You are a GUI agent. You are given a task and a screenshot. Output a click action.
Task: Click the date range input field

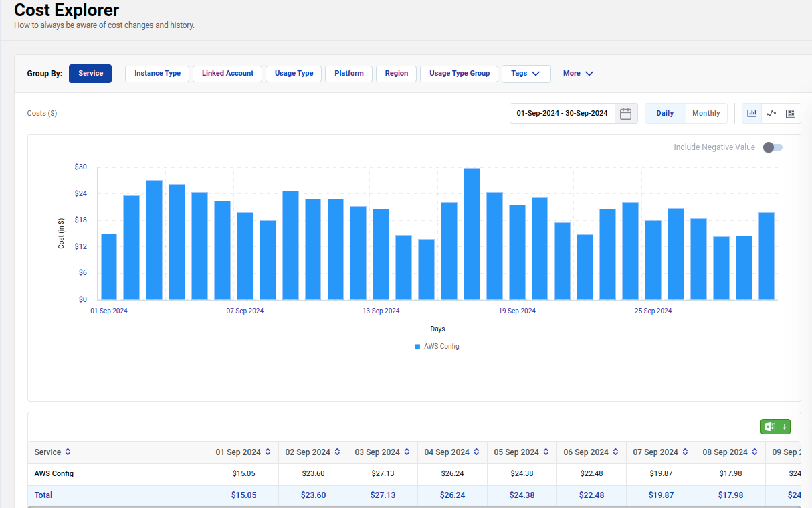[563, 114]
